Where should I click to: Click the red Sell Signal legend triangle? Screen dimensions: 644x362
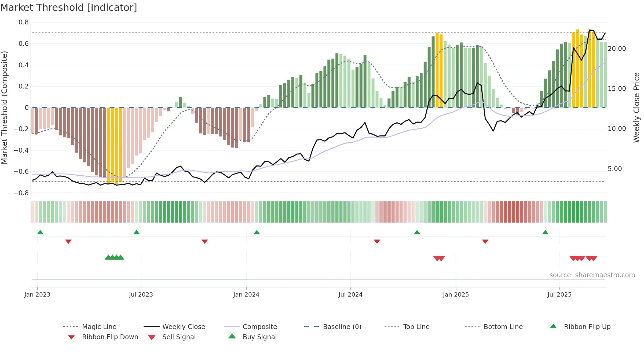152,337
